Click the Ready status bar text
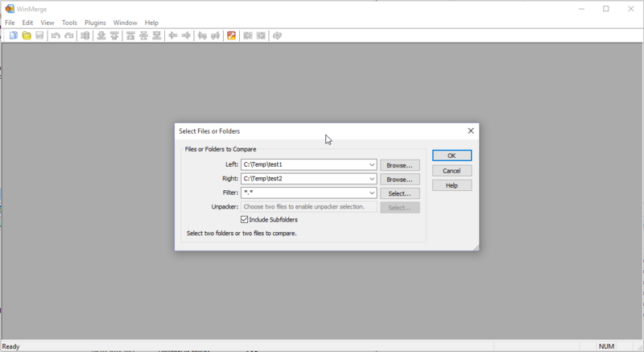This screenshot has width=644, height=352. pyautogui.click(x=11, y=346)
